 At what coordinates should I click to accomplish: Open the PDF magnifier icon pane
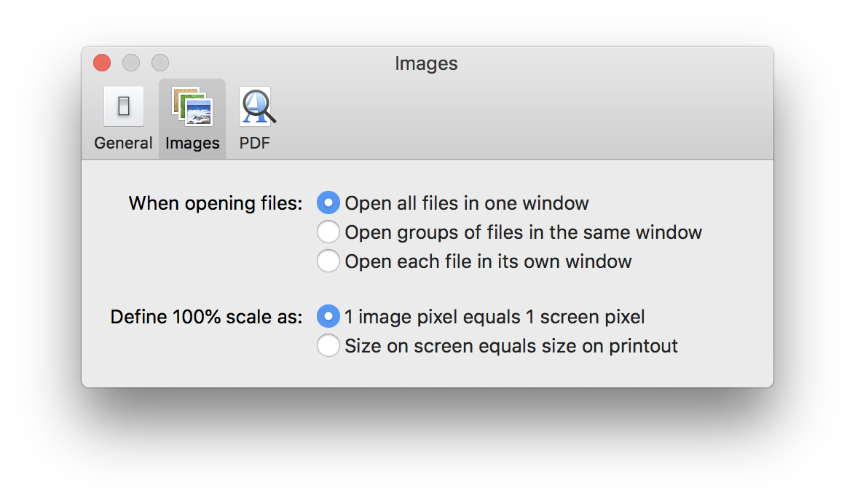coord(255,107)
